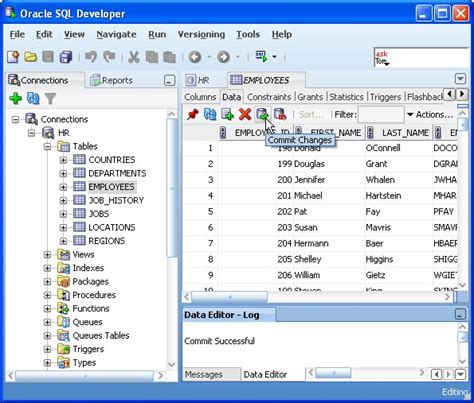Viewport: 474px width, 403px height.
Task: Click the Freeze View pin icon
Action: pyautogui.click(x=193, y=114)
